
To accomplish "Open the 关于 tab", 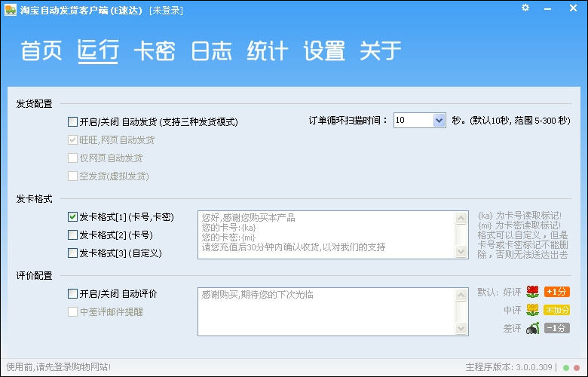I will (380, 51).
